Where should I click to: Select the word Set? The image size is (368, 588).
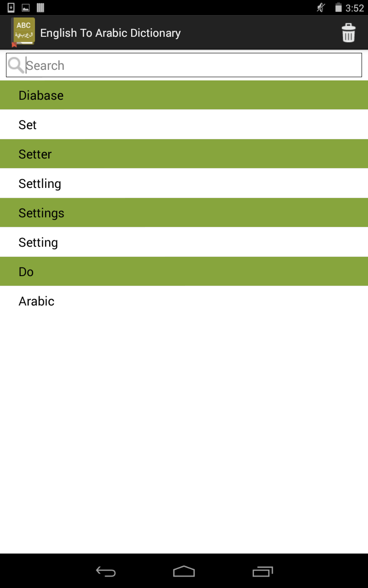[184, 124]
